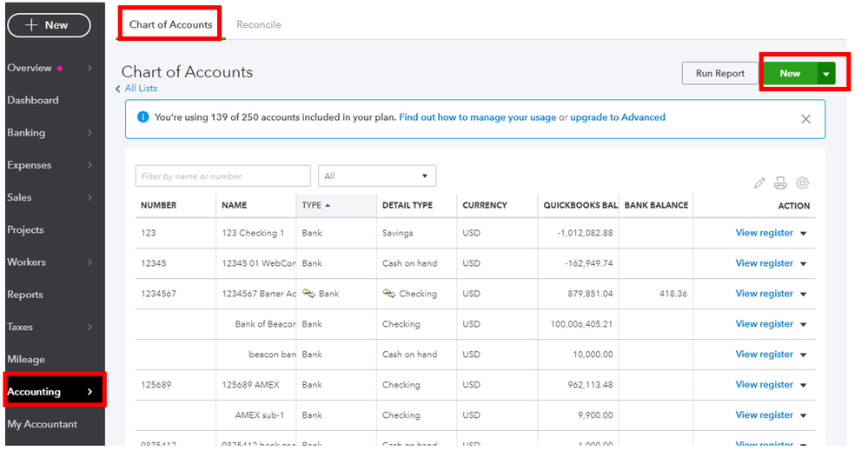Open My Accountant in the sidebar
868x451 pixels.
[42, 424]
